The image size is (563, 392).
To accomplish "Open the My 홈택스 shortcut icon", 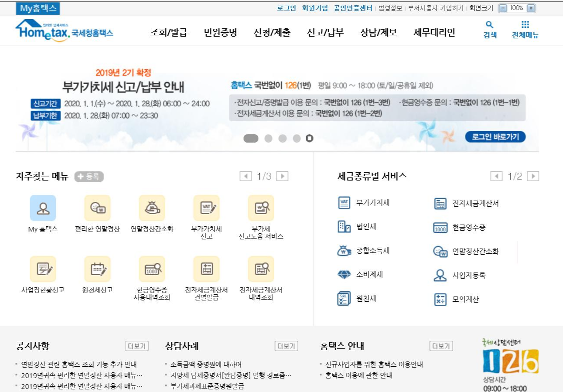I will pyautogui.click(x=43, y=208).
